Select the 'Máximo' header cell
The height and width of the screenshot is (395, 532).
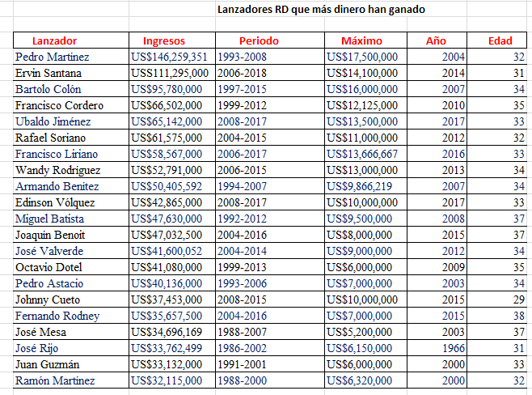[361, 40]
